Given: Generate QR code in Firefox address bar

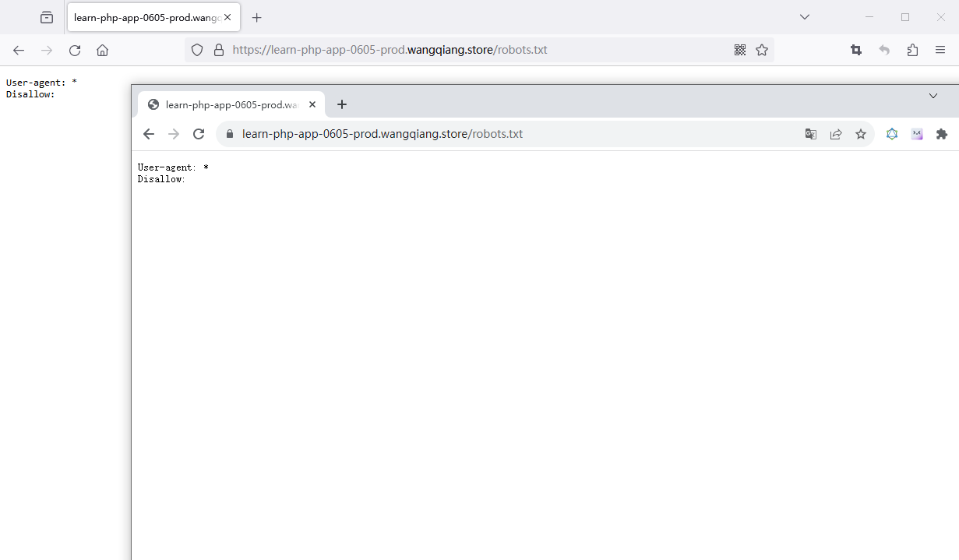Looking at the screenshot, I should 740,50.
